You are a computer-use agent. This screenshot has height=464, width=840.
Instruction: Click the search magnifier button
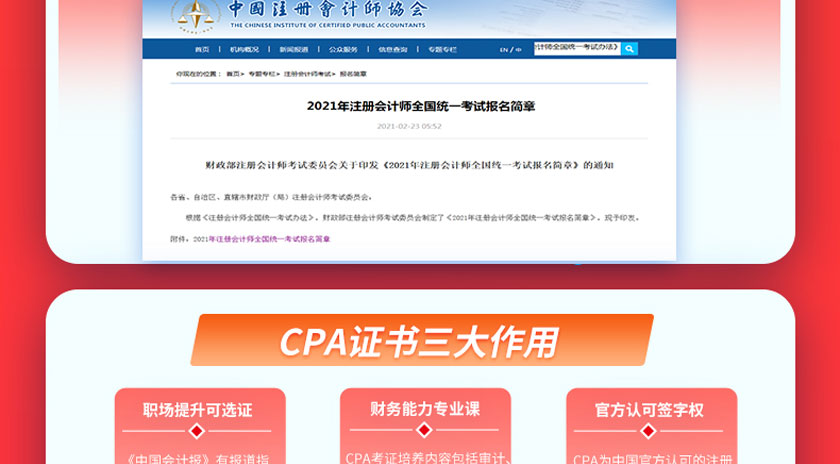(x=629, y=49)
